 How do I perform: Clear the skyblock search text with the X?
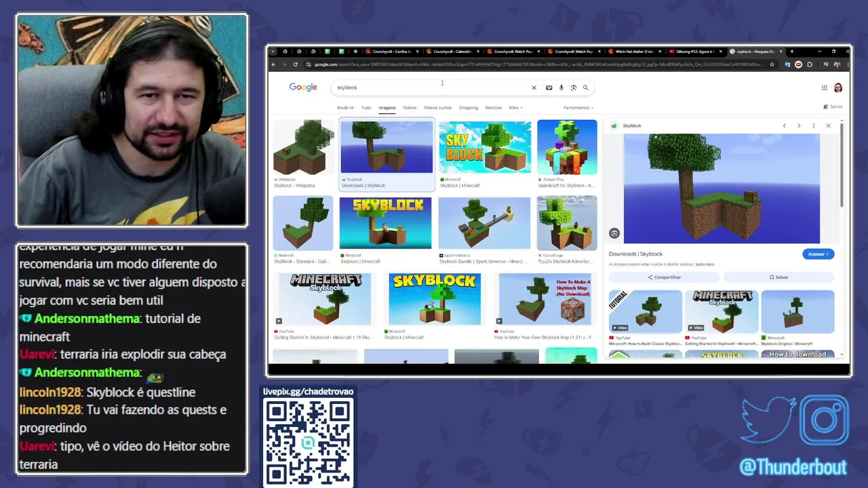coord(534,87)
